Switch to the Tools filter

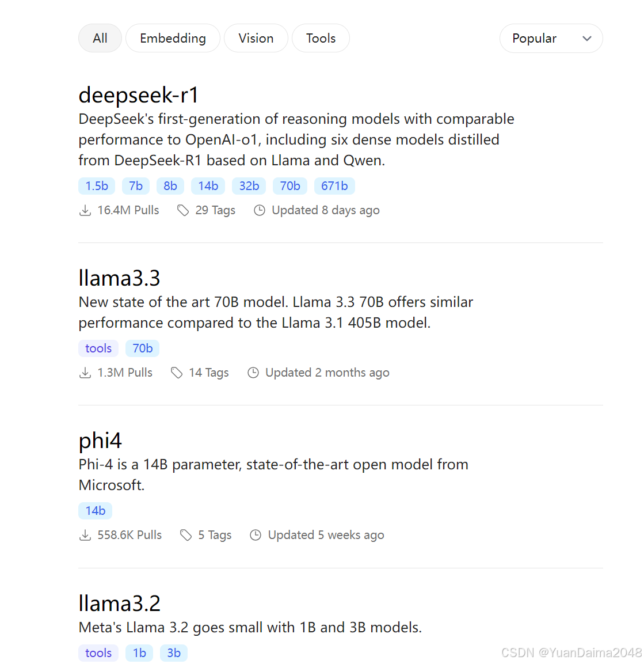pyautogui.click(x=321, y=38)
